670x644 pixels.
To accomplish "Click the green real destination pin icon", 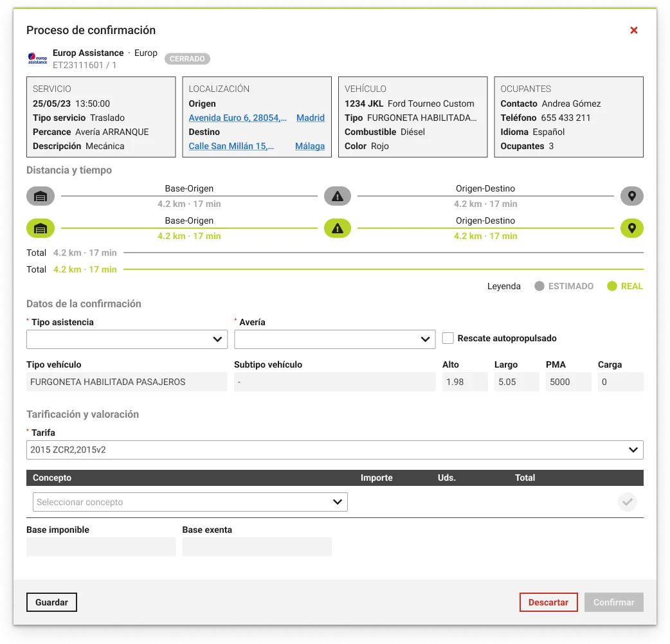I will coord(632,228).
